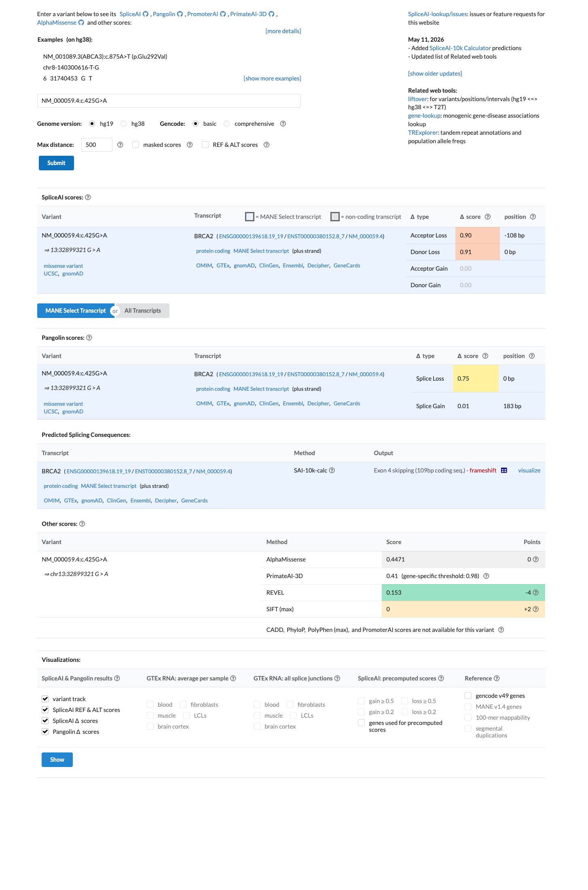Uncheck the variant track checkbox
This screenshot has height=890, width=588.
pos(45,699)
